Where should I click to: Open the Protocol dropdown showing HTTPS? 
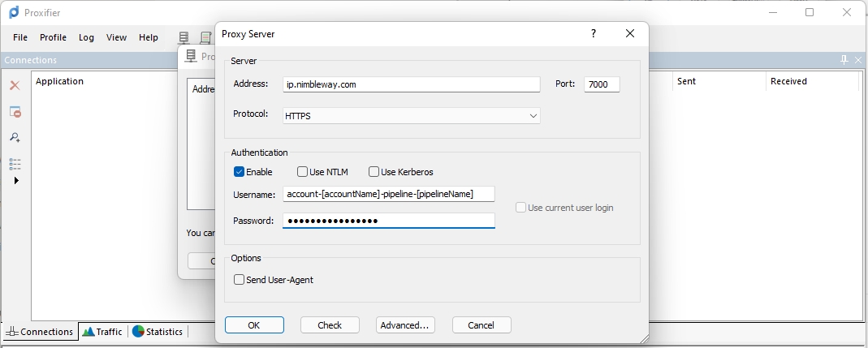coord(411,116)
